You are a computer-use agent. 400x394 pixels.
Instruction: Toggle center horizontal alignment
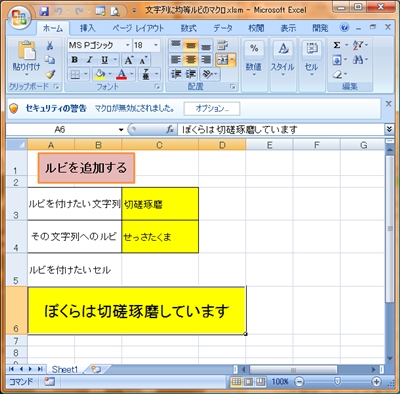(190, 60)
